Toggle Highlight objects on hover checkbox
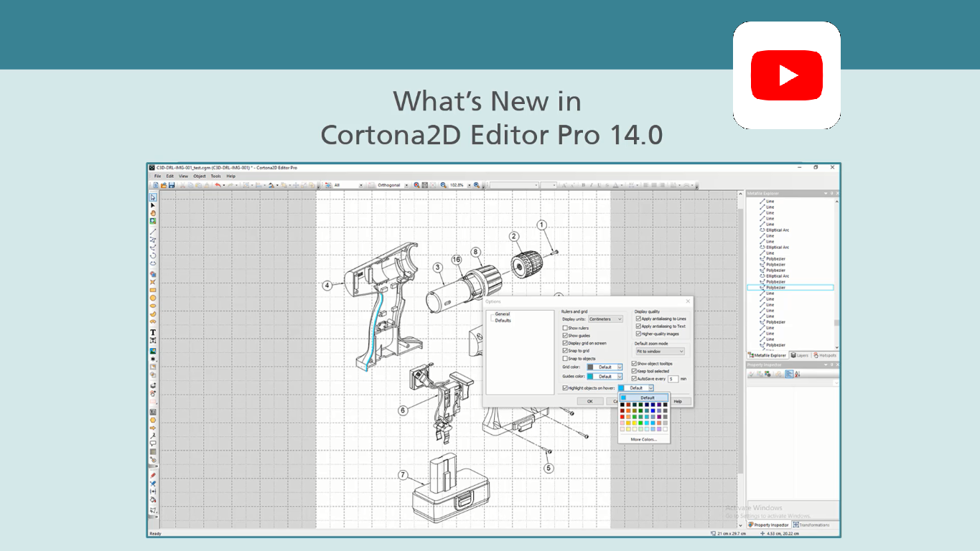Image resolution: width=980 pixels, height=551 pixels. [565, 388]
